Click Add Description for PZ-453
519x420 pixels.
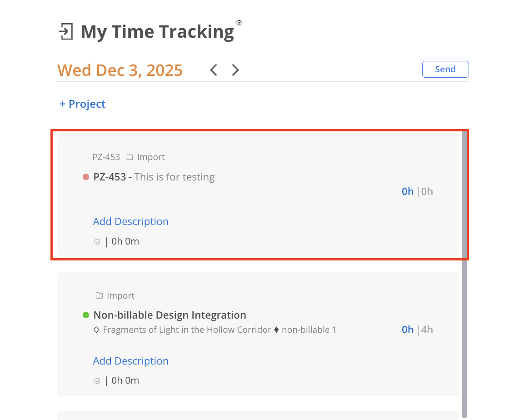point(130,221)
